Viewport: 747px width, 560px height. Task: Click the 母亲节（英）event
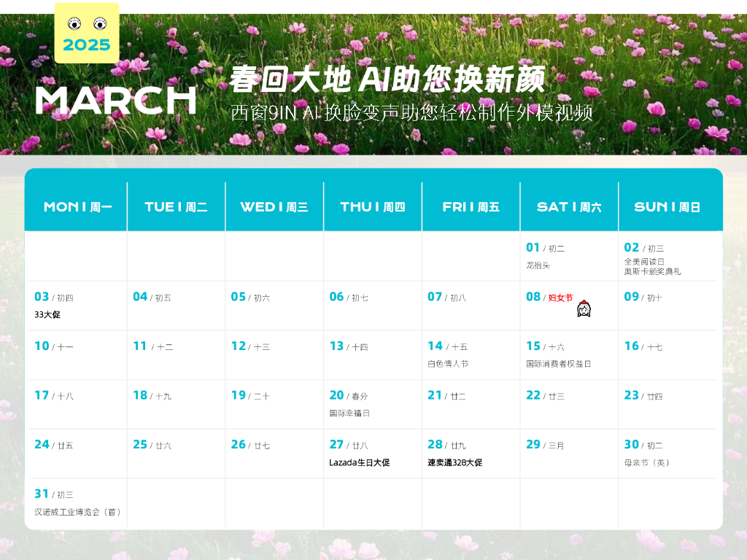pyautogui.click(x=647, y=462)
